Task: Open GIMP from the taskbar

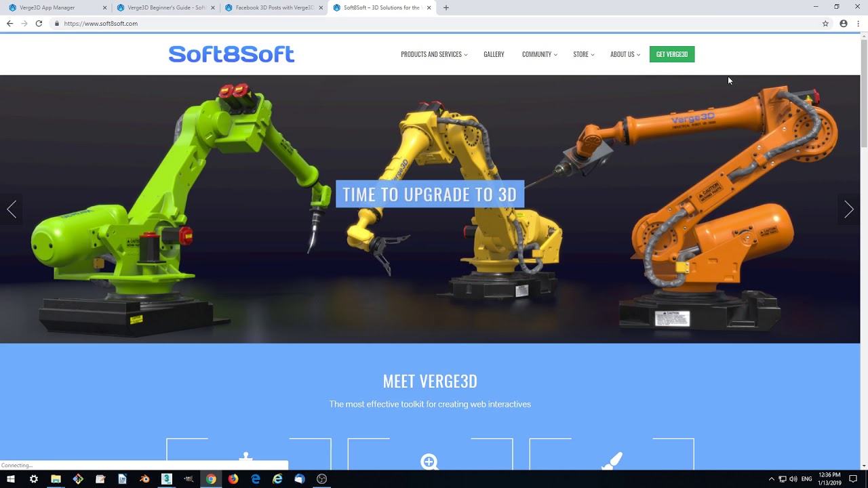Action: [x=189, y=479]
